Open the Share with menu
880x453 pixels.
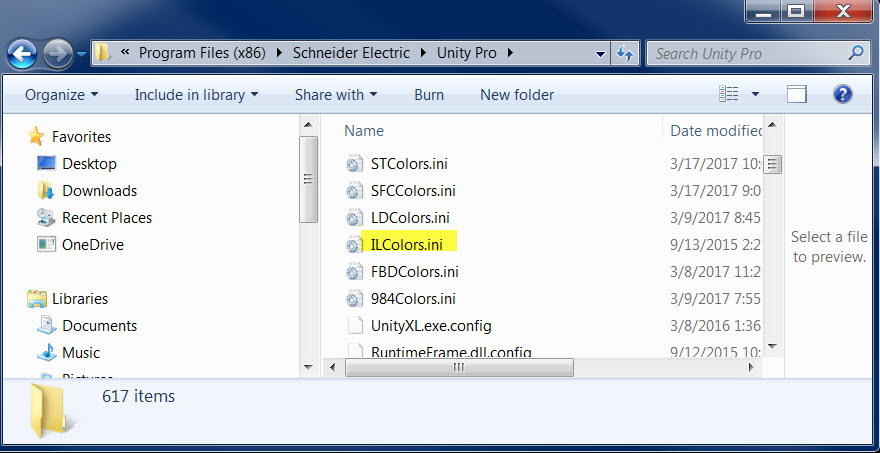[336, 95]
